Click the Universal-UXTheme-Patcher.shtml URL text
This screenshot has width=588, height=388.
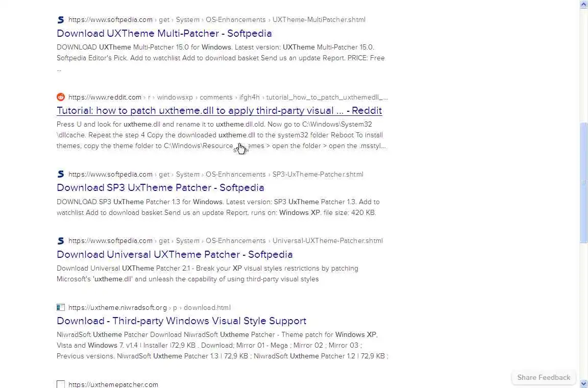(x=226, y=241)
